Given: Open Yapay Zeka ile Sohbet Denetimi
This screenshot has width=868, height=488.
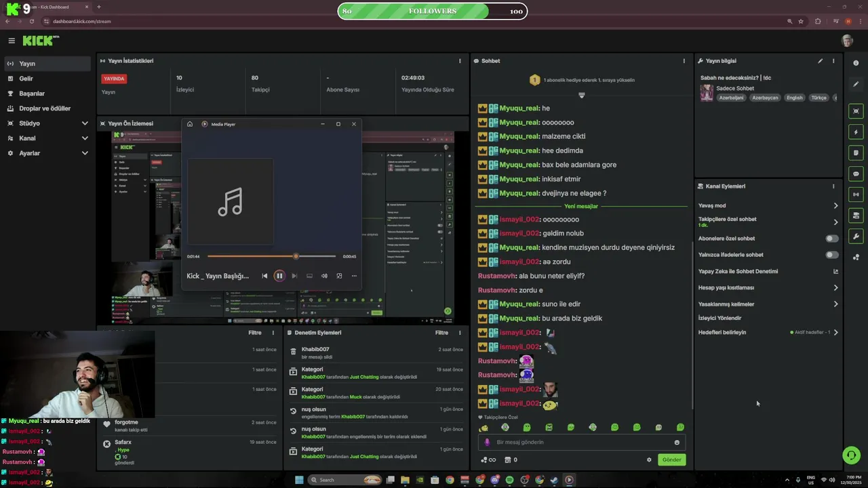Looking at the screenshot, I should (x=768, y=271).
